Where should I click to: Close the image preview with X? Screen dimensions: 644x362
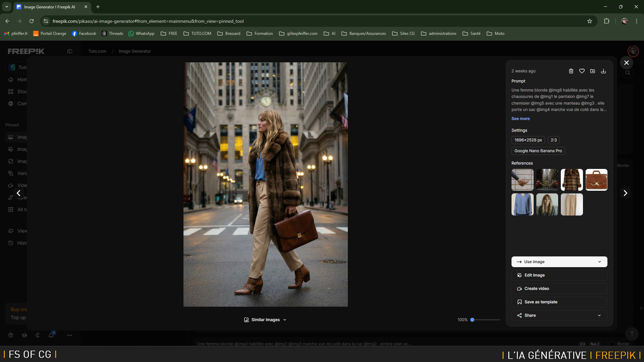tap(626, 63)
